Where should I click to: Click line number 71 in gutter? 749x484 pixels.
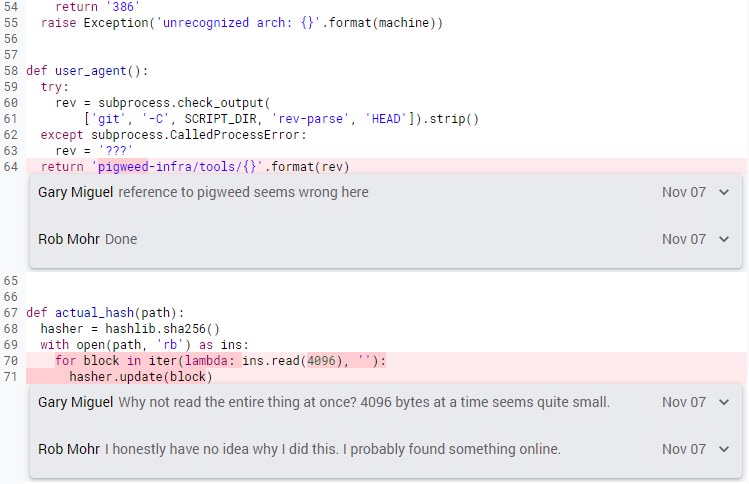point(11,376)
